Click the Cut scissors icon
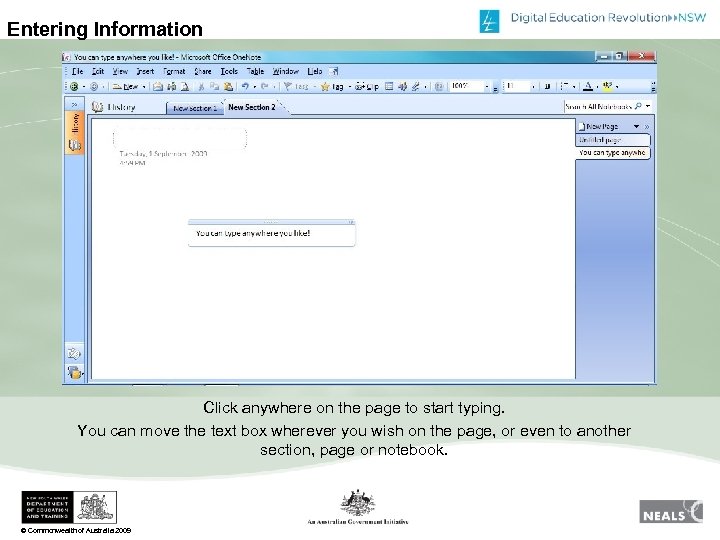The height and width of the screenshot is (540, 720). 201,86
